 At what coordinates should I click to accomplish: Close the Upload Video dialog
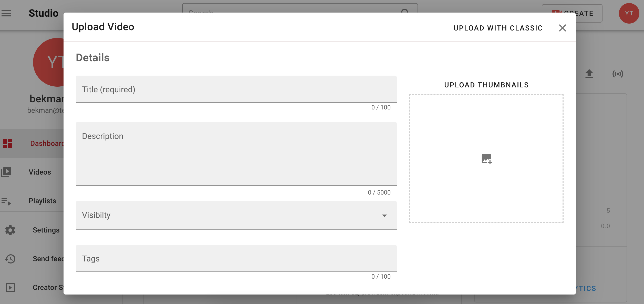click(x=562, y=28)
